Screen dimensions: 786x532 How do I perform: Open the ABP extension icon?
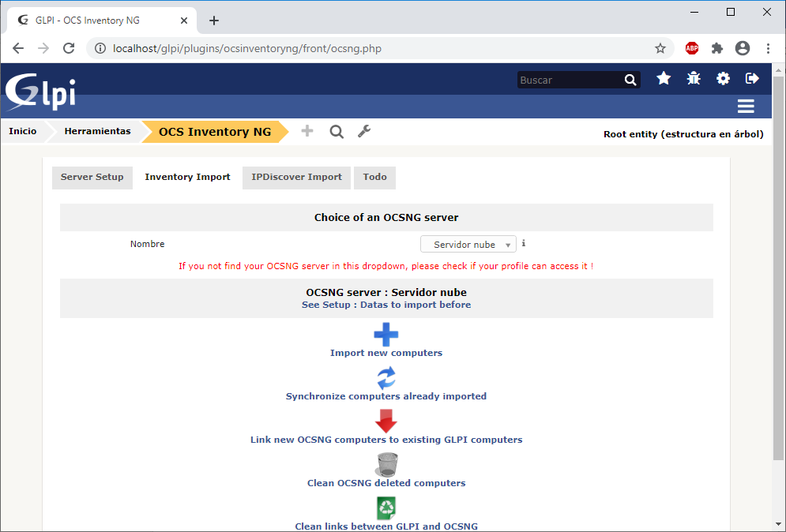tap(692, 49)
